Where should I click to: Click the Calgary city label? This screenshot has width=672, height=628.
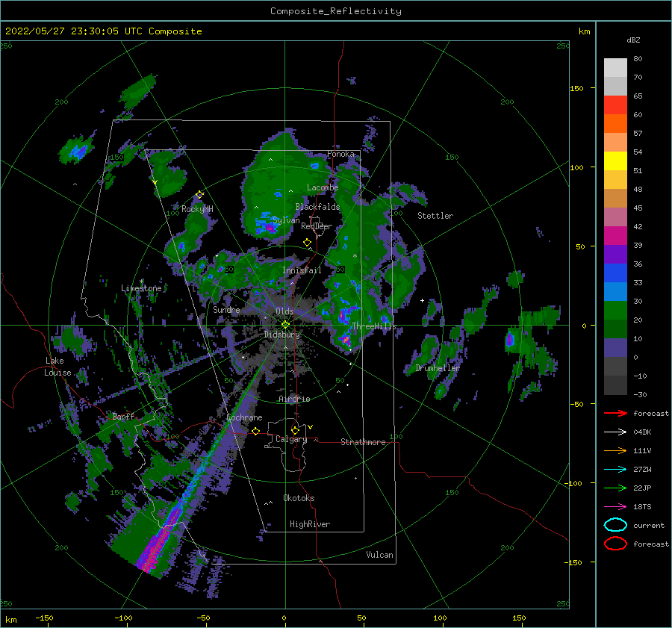click(291, 439)
